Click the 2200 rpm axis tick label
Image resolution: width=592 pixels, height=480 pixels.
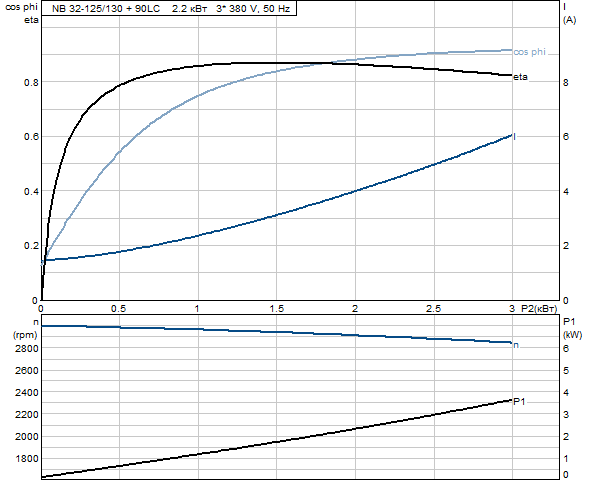coord(26,415)
